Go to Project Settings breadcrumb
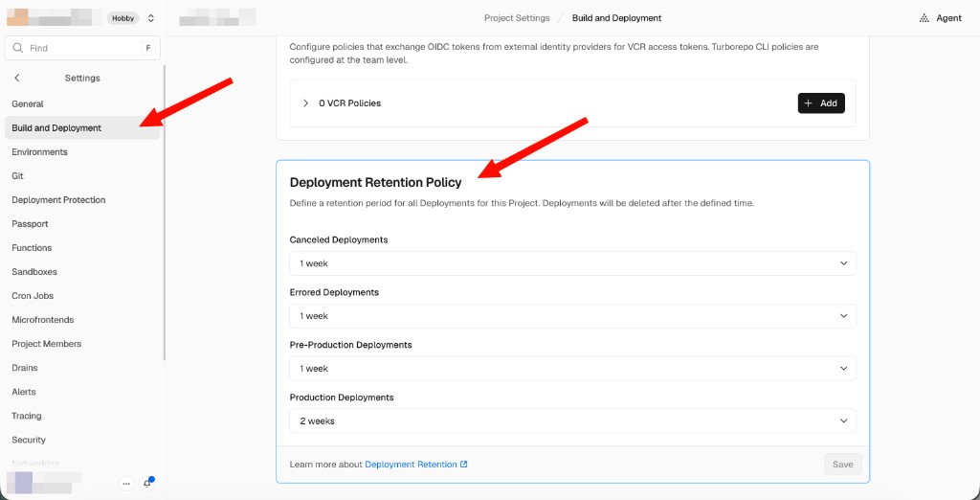 [517, 18]
